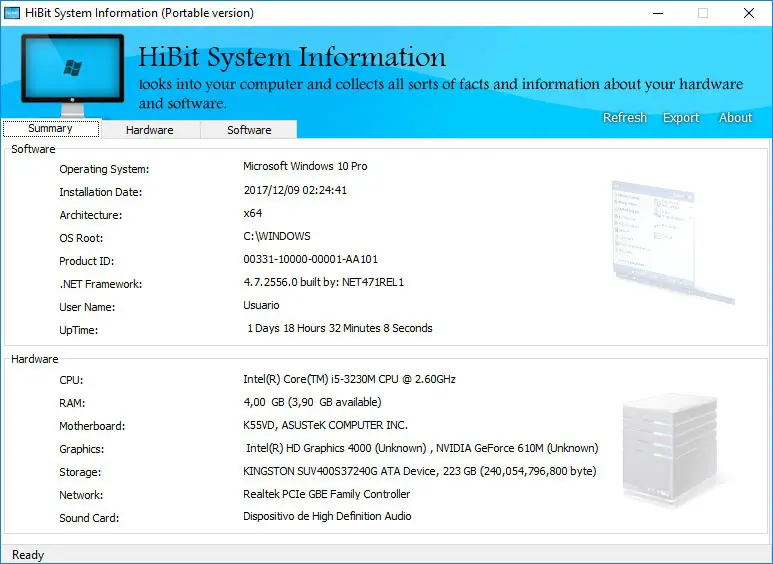Click the 'User Name:' label
Viewport: 773px width, 564px height.
[x=87, y=307]
